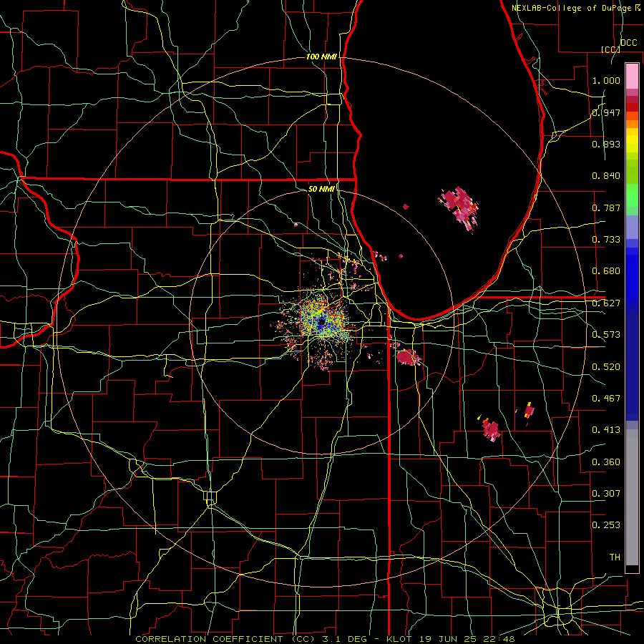Click the 0.467 scale value
The height and width of the screenshot is (644, 644).
606,399
